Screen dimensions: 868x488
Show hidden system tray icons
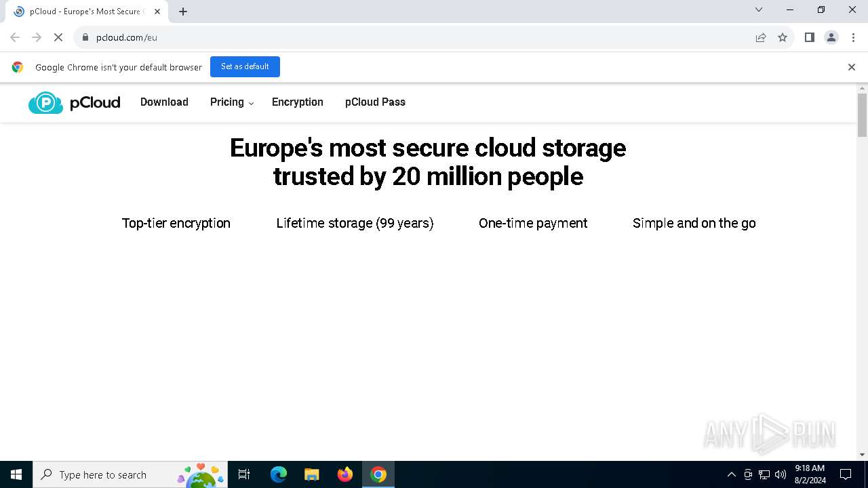click(x=731, y=474)
